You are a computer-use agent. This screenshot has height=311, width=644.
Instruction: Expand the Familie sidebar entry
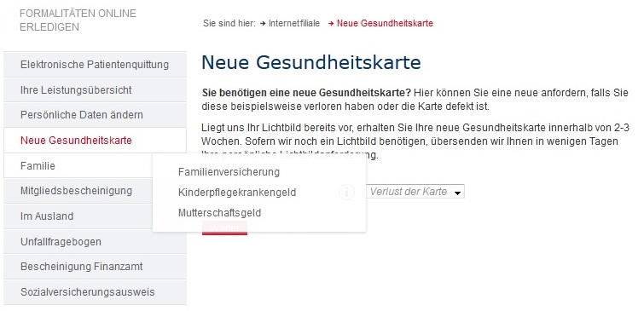pos(78,166)
